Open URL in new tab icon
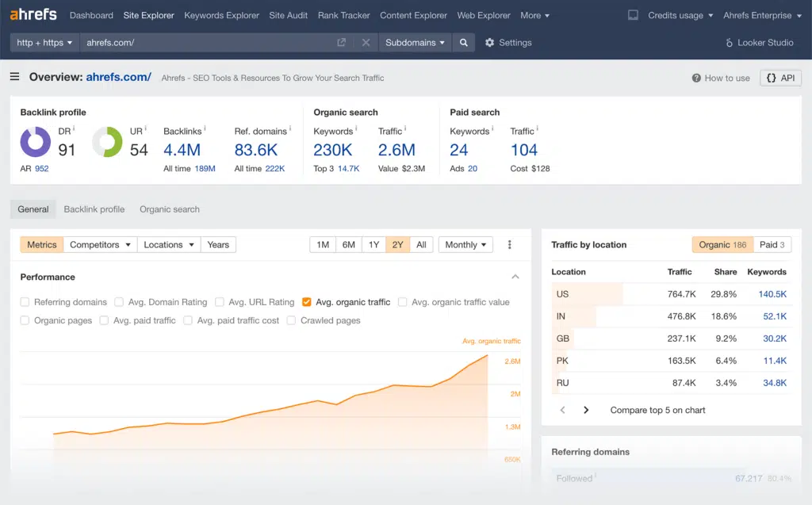Screen dimensions: 812x505 [342, 43]
